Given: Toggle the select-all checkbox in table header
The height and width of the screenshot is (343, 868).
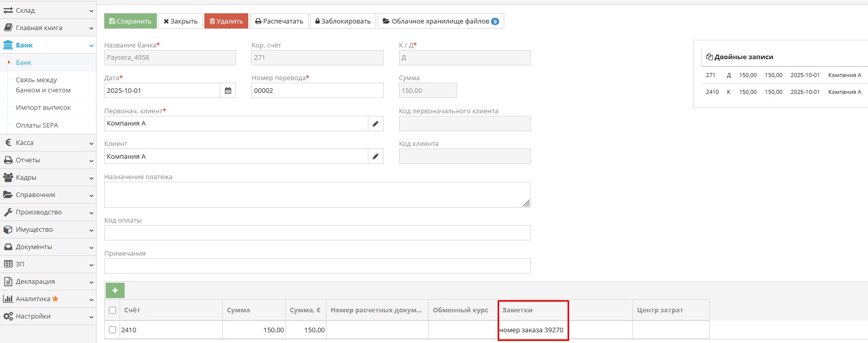Looking at the screenshot, I should pyautogui.click(x=112, y=310).
